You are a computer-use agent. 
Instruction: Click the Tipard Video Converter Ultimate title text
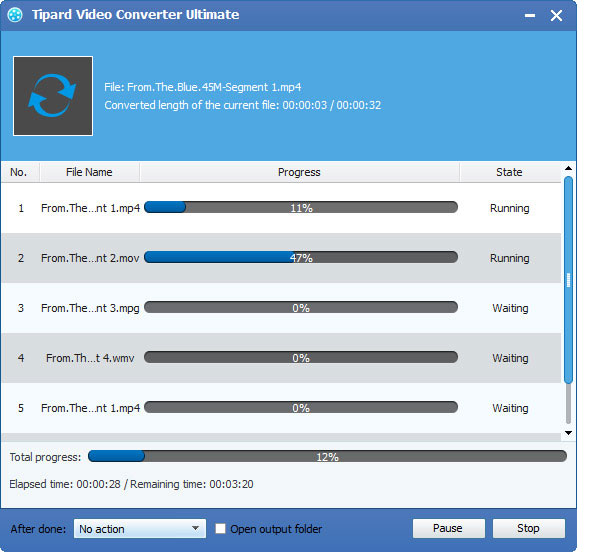pos(135,15)
